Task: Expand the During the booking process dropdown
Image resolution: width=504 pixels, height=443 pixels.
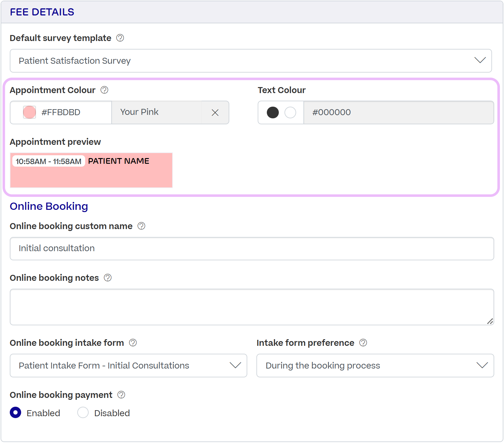Action: tap(375, 365)
